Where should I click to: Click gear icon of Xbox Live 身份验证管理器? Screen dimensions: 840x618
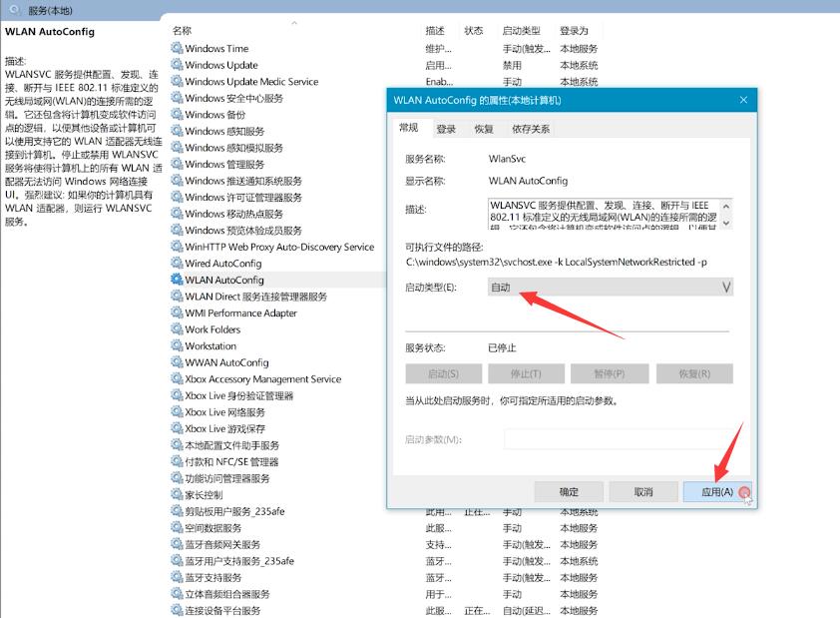point(177,395)
